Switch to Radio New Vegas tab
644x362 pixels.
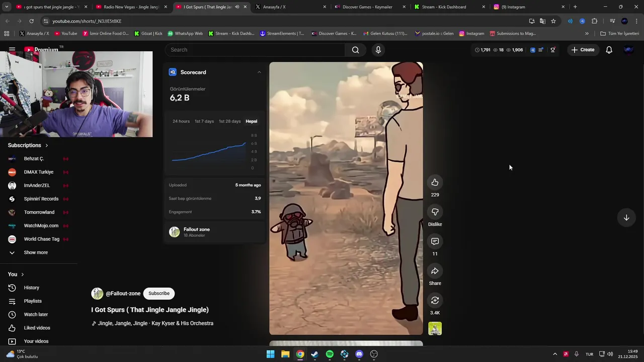(x=131, y=7)
